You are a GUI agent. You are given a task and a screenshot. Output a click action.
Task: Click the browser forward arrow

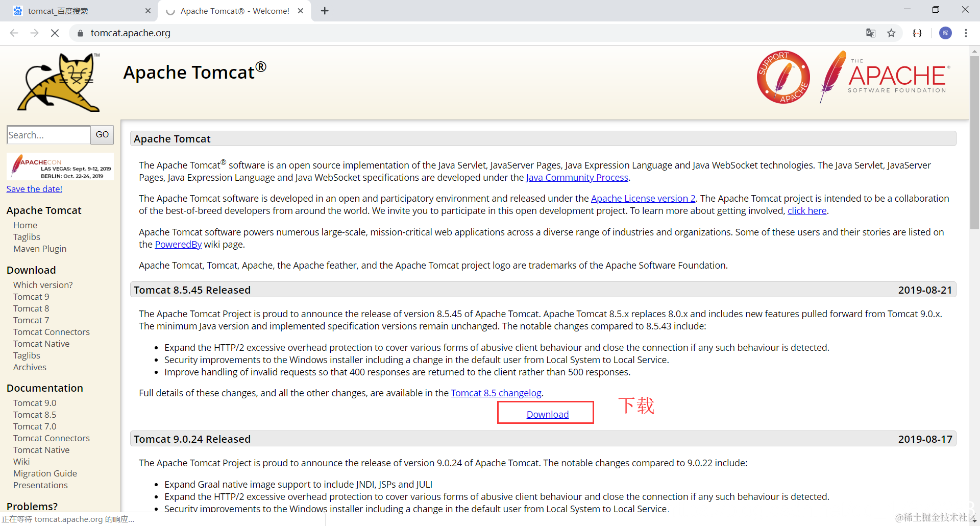click(34, 33)
